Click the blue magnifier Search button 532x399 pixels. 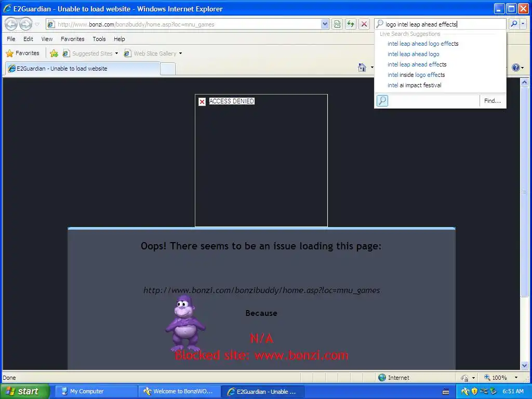(x=514, y=24)
